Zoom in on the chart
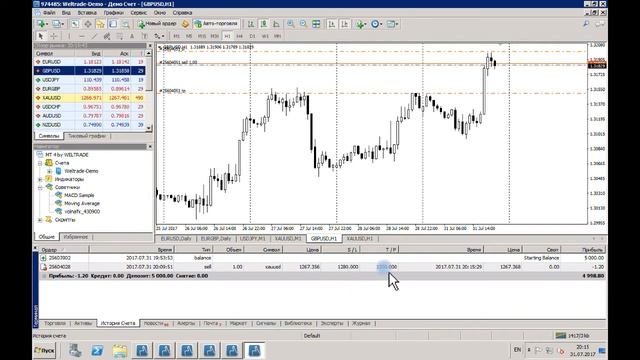The image size is (640, 360). click(x=291, y=24)
